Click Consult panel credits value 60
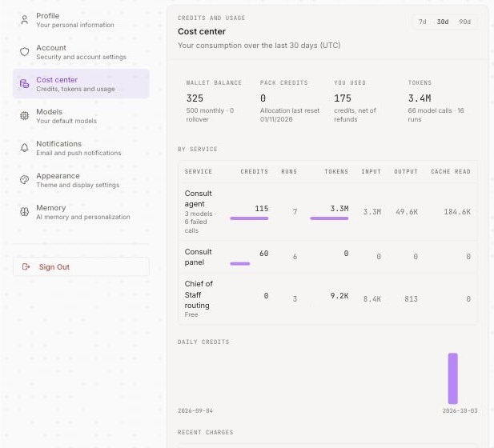The height and width of the screenshot is (448, 494). click(x=263, y=254)
